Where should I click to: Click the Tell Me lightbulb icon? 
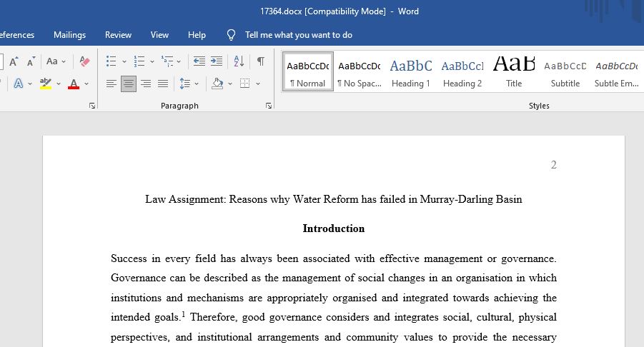232,35
